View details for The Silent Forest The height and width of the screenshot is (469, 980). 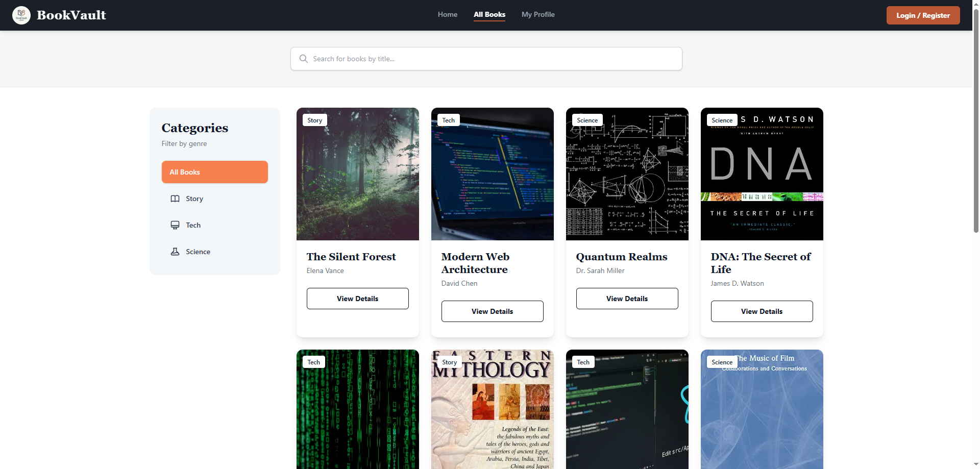pyautogui.click(x=358, y=299)
